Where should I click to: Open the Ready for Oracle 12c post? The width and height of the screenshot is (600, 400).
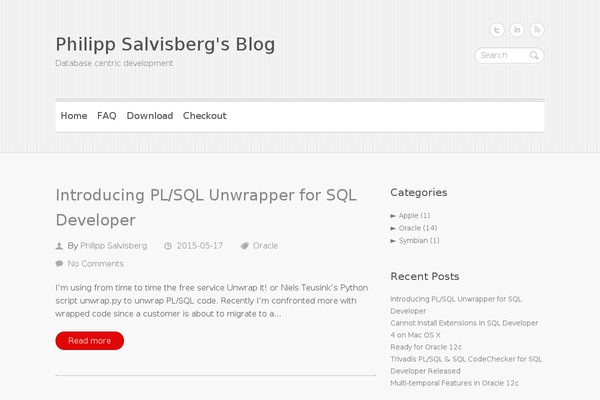pos(426,347)
